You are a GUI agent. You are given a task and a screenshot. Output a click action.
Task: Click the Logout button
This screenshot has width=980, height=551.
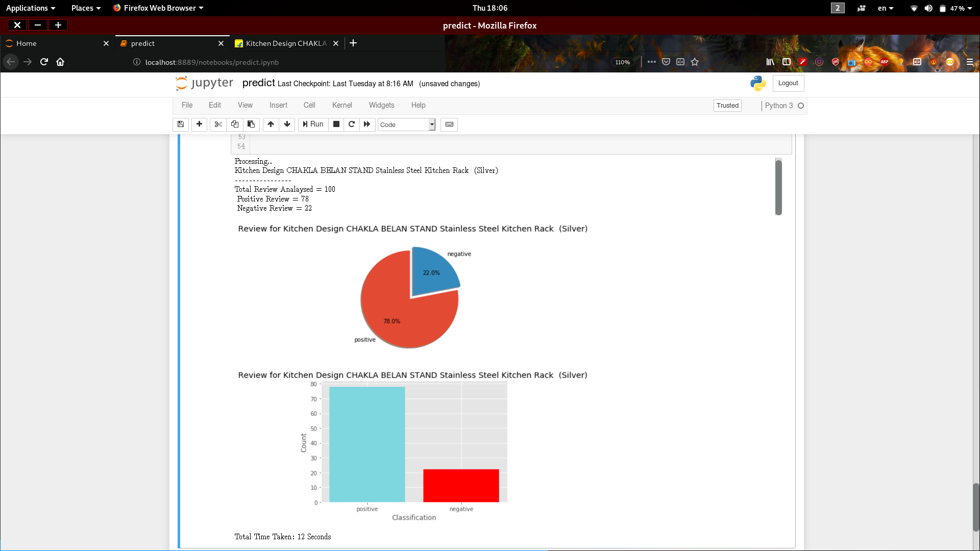788,83
